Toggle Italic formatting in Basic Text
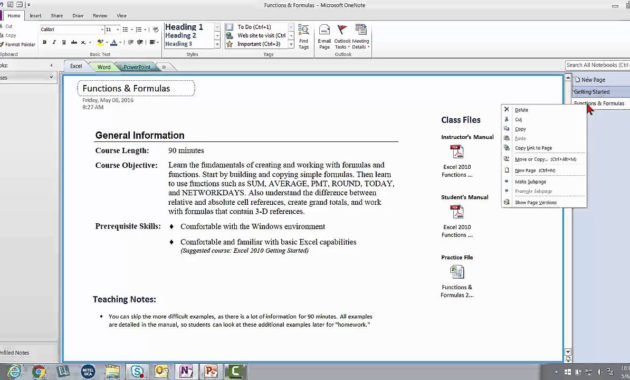The height and width of the screenshot is (380, 630). pos(54,42)
